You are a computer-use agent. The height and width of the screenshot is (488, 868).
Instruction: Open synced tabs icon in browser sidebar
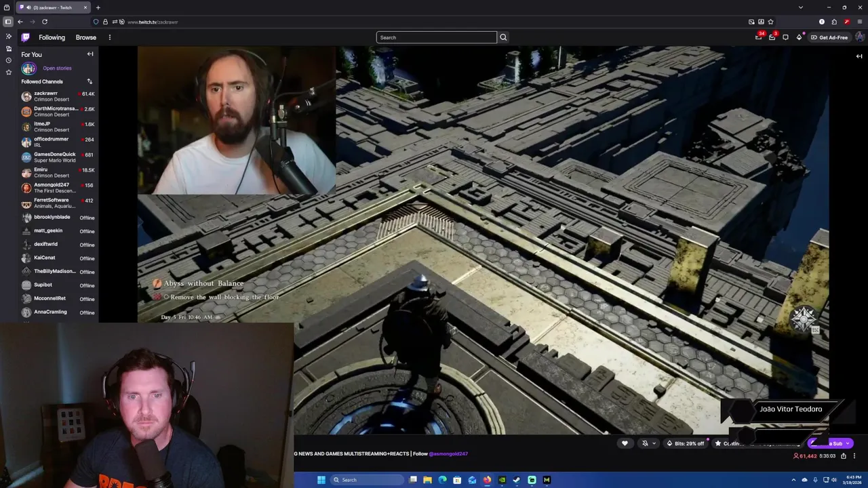coord(8,49)
